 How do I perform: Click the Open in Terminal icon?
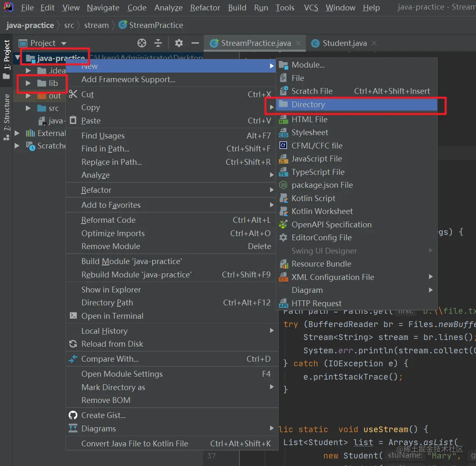coord(73,316)
